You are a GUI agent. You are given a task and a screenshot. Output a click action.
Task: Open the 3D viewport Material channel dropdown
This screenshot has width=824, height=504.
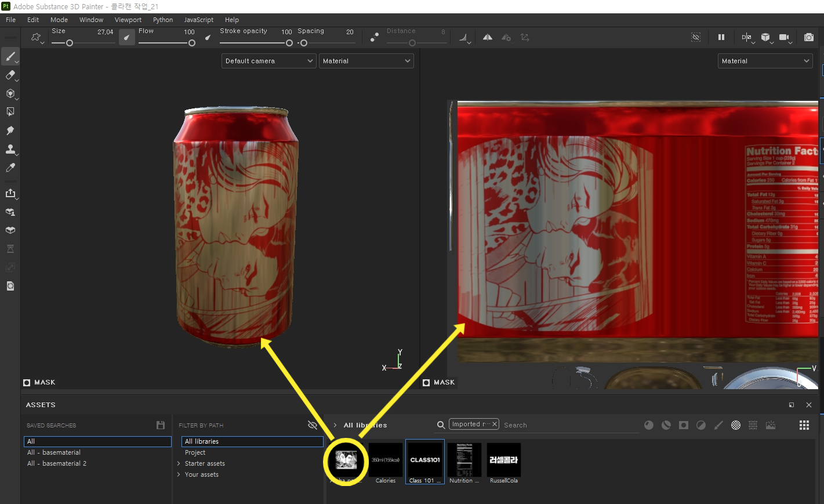[x=366, y=61]
